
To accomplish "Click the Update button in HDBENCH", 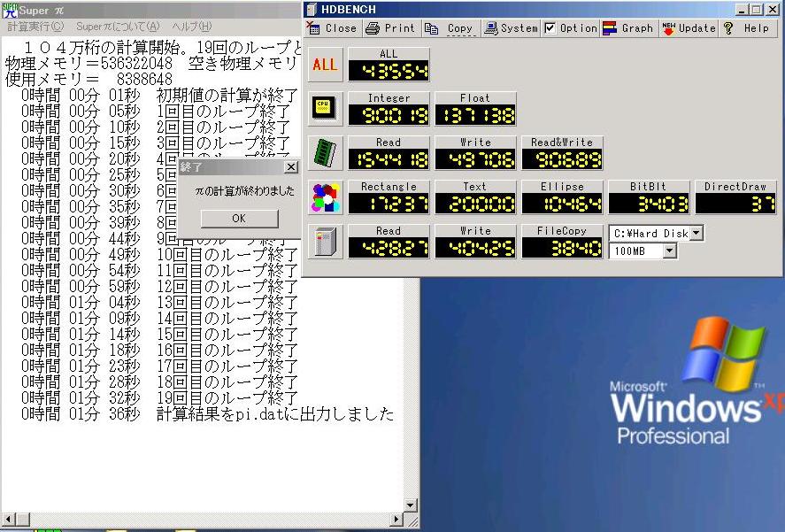I will (689, 28).
